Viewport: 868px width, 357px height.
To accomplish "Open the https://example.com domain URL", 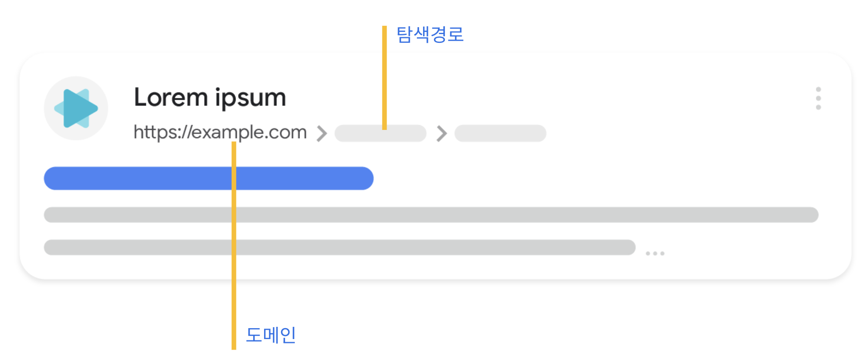I will pyautogui.click(x=220, y=133).
